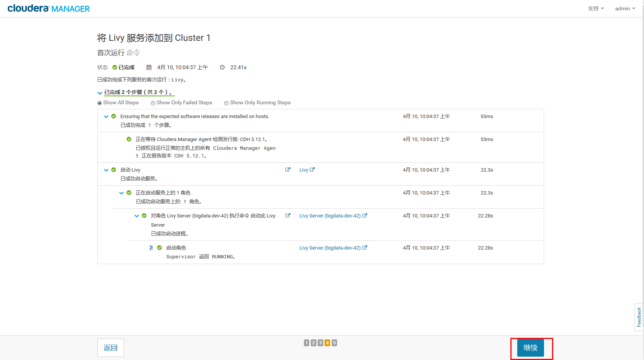Click the 已成功启动进程 message text
This screenshot has width=644, height=360.
(x=169, y=234)
